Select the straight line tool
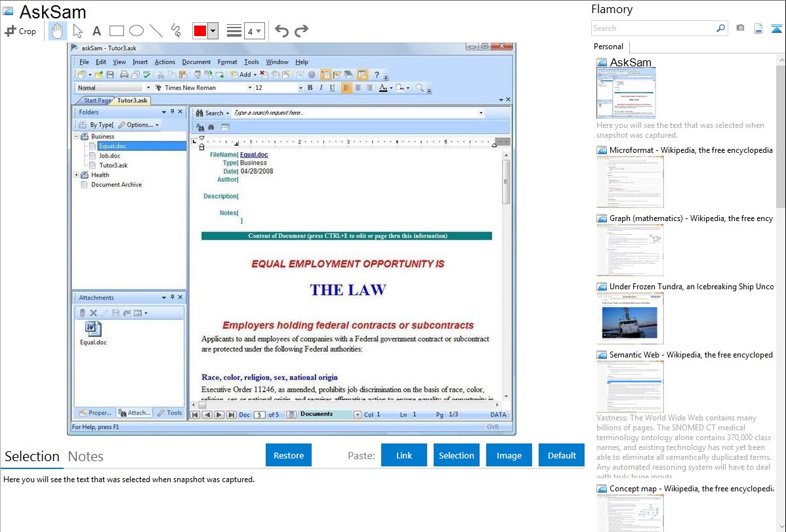Image resolution: width=786 pixels, height=532 pixels. pos(156,31)
